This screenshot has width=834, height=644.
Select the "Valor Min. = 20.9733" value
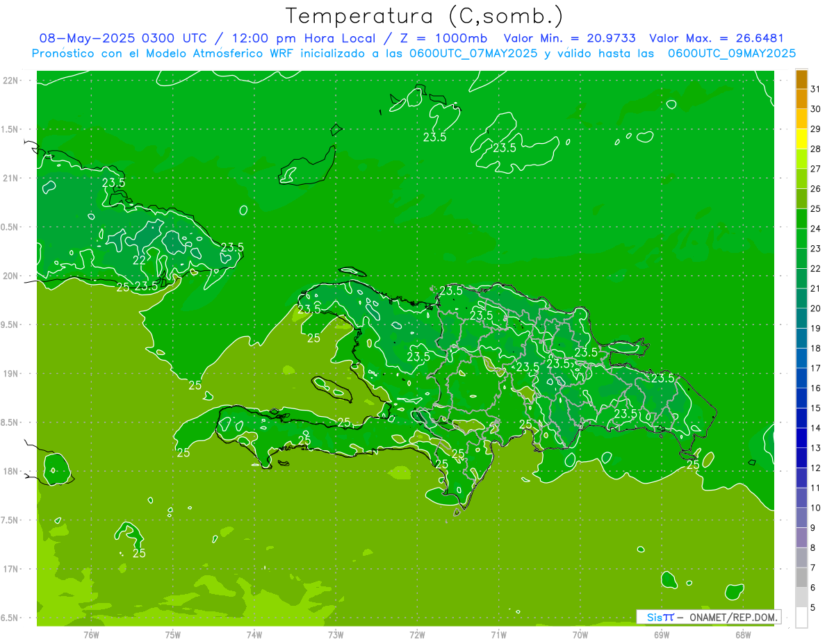click(569, 39)
